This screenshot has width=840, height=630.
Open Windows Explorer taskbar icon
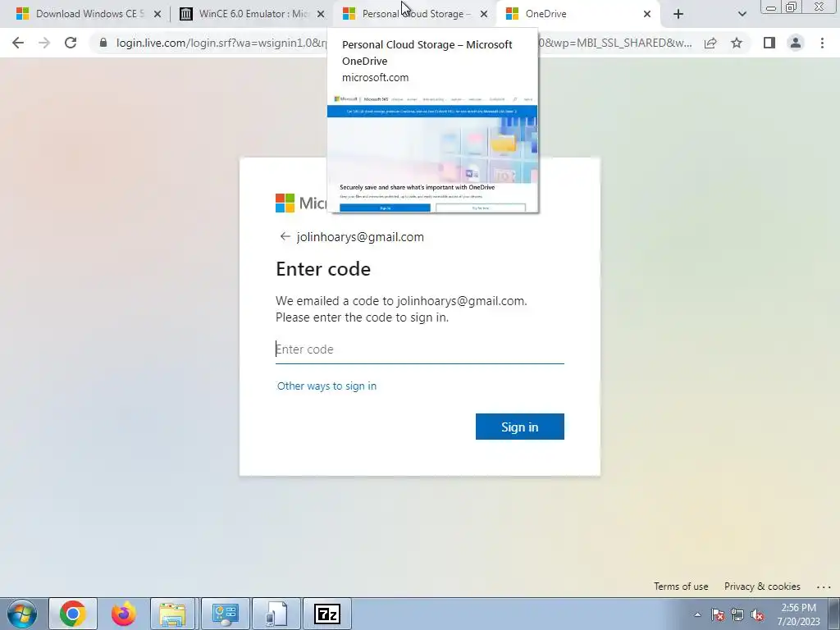[172, 614]
